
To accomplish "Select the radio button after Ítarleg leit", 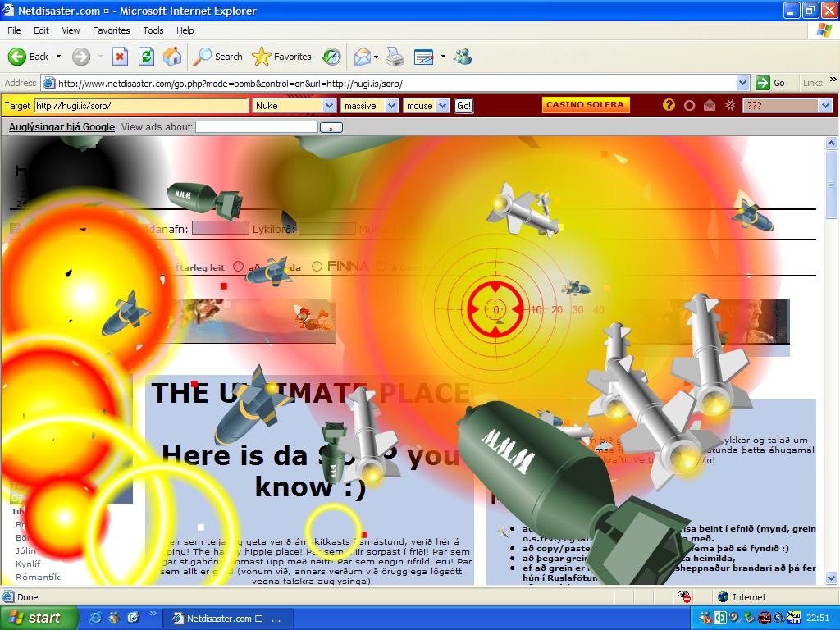I will [x=239, y=267].
